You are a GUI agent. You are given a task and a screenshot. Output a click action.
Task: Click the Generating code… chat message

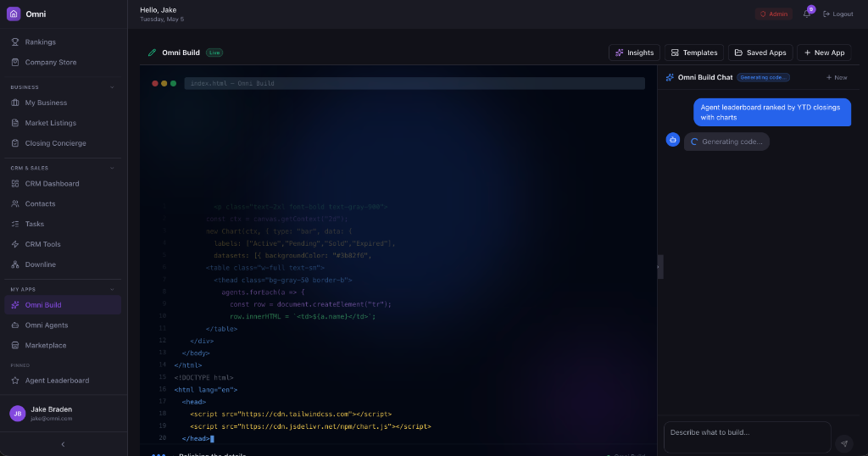726,142
